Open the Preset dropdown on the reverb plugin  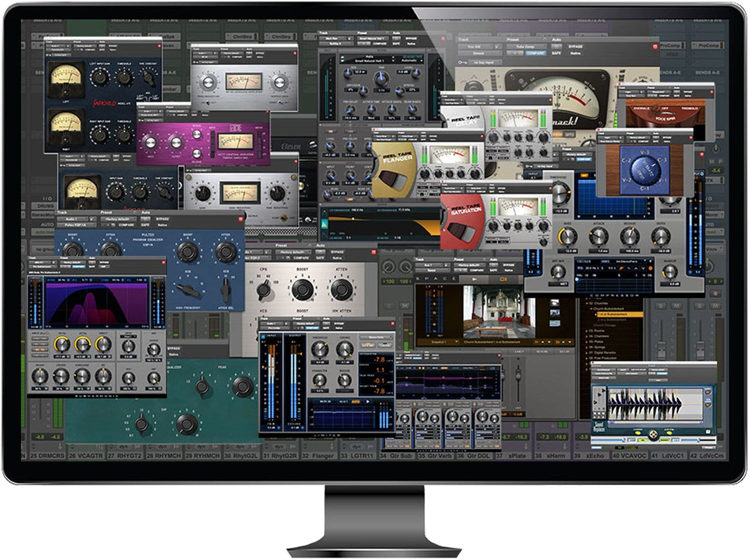373,38
